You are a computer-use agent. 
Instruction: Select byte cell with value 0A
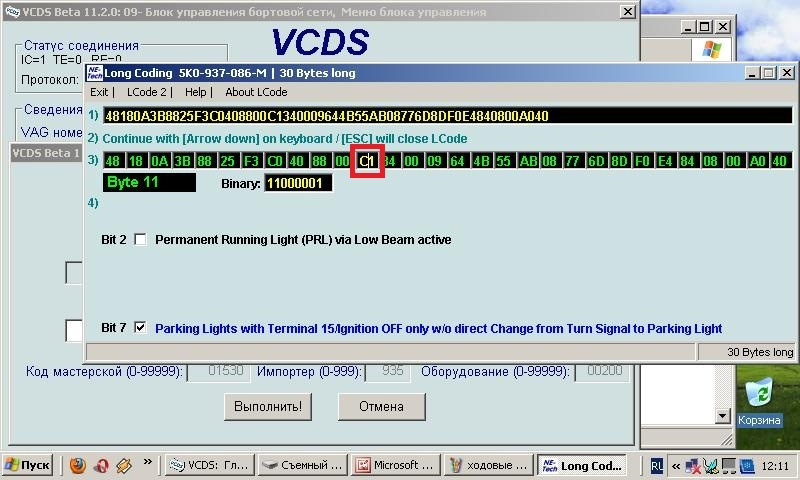(159, 161)
